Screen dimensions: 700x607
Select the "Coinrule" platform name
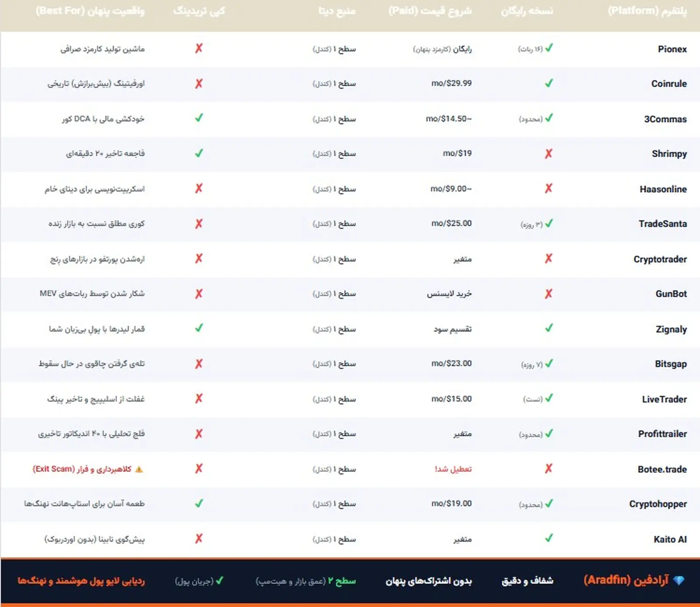(669, 84)
